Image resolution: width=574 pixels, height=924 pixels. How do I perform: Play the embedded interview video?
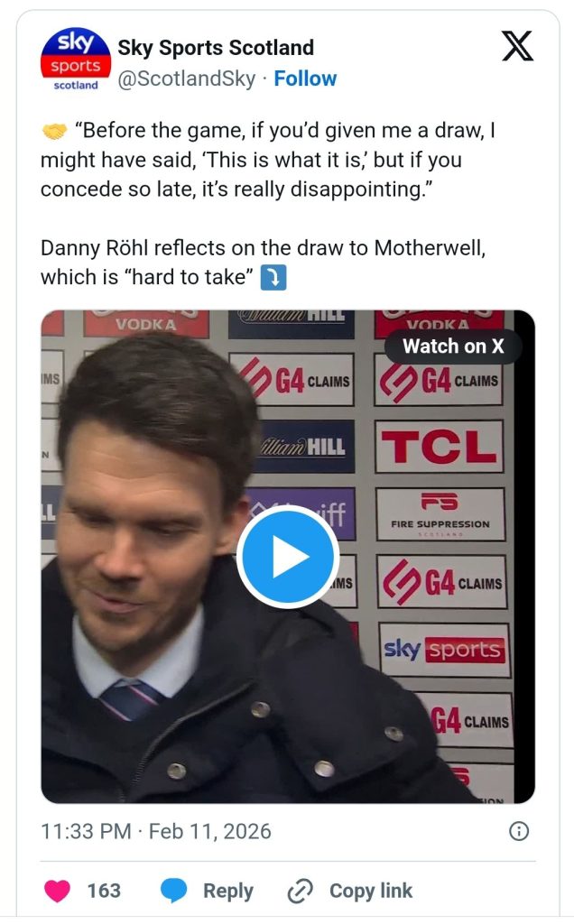click(288, 558)
